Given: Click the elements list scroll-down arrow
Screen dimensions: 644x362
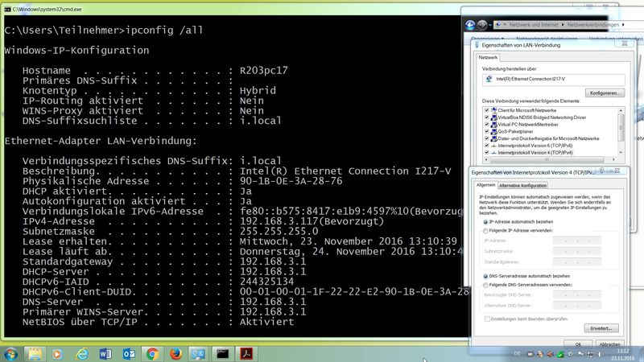Looking at the screenshot, I should pyautogui.click(x=621, y=153).
